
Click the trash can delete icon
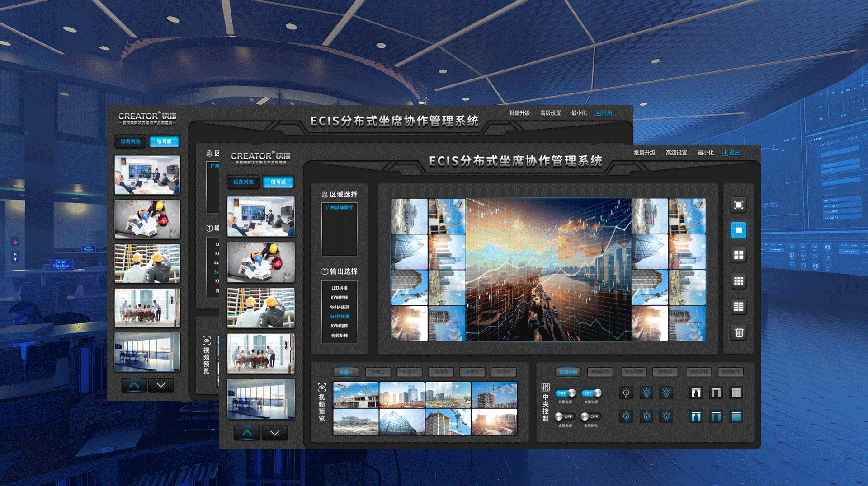(739, 332)
